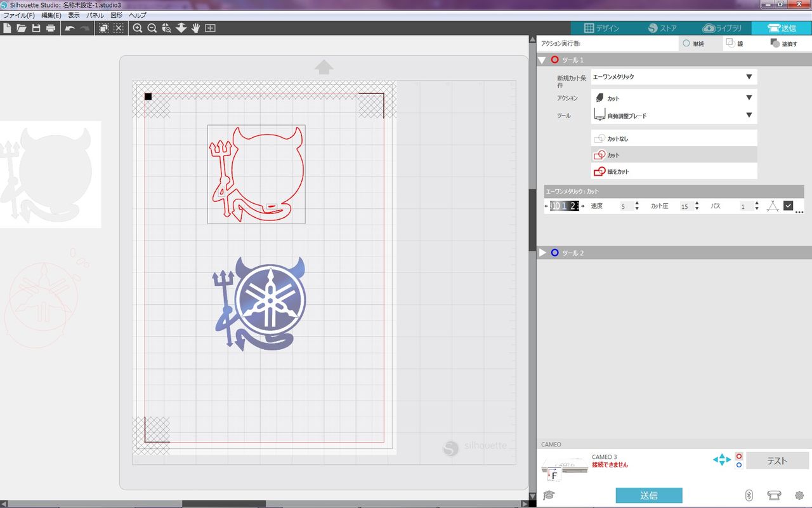Image resolution: width=812 pixels, height=508 pixels.
Task: Click the redo arrow in the toolbar
Action: tap(84, 28)
